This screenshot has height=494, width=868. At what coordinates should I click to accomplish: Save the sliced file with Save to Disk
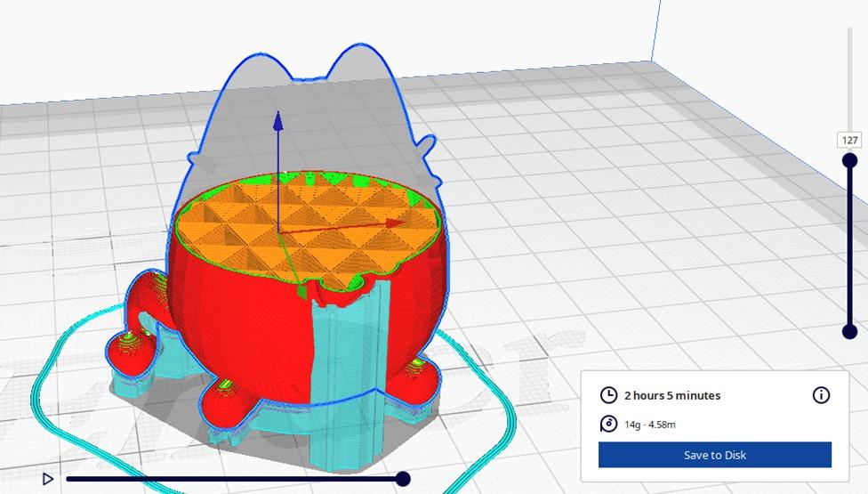tap(715, 455)
